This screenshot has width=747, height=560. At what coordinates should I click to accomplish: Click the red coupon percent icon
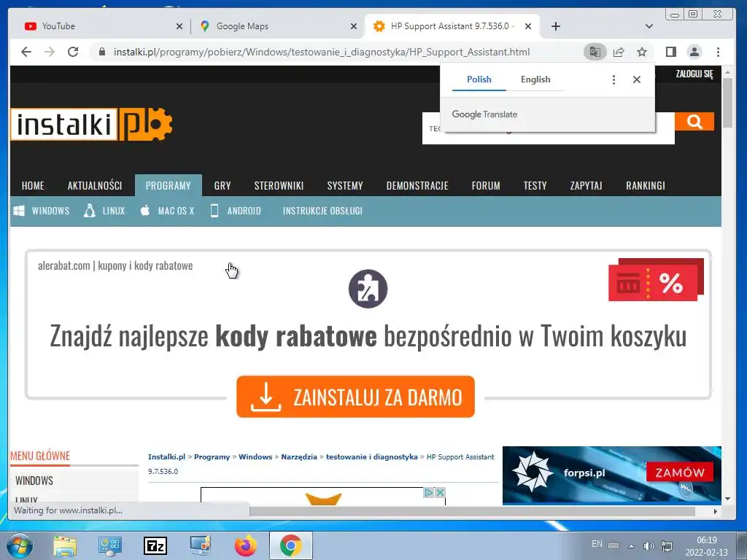point(656,280)
